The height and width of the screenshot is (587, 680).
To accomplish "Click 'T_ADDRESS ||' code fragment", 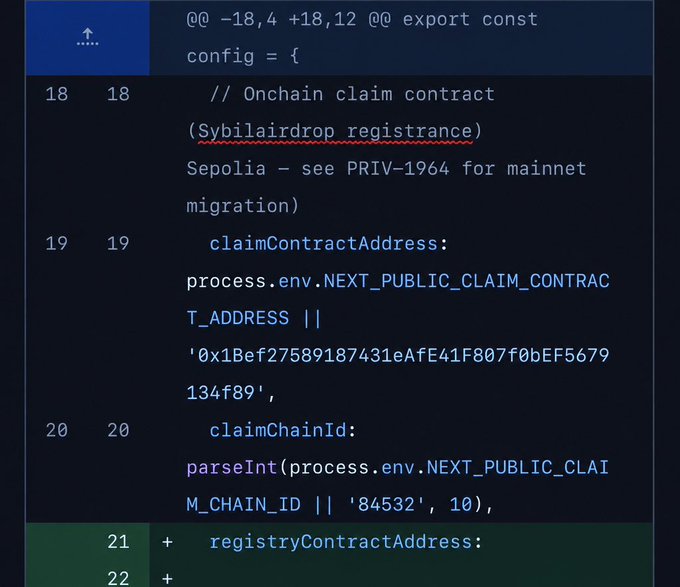I will (x=254, y=318).
